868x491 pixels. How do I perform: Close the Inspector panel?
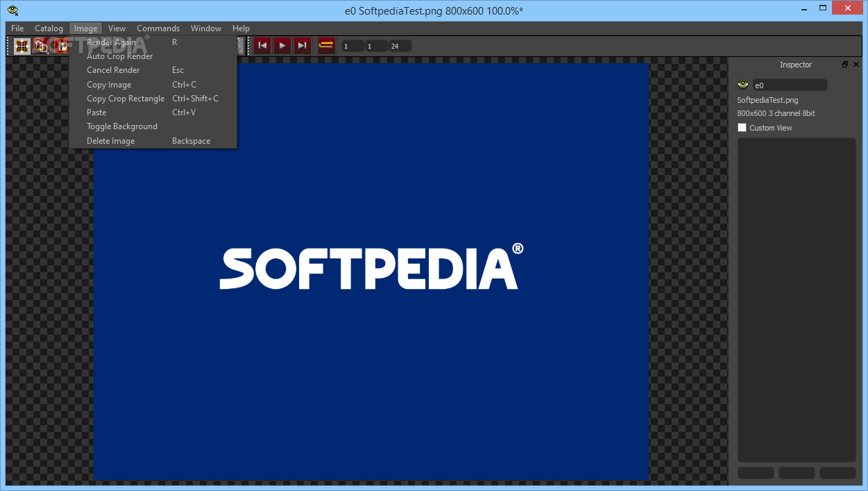856,65
